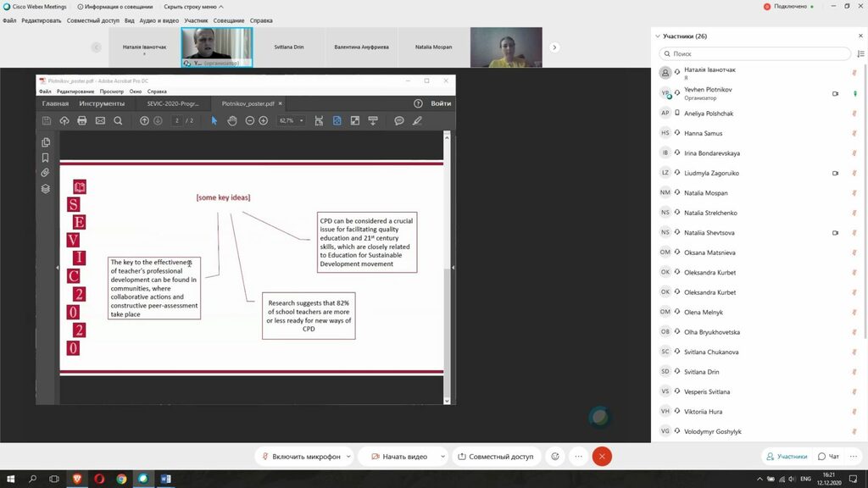Click the participants Поиск search field
The width and height of the screenshot is (868, 488).
(754, 53)
